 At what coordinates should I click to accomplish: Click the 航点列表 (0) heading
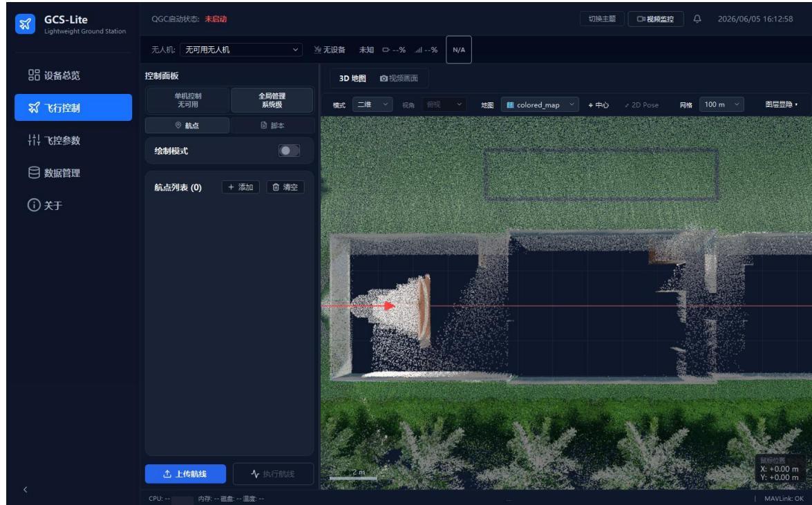click(x=178, y=187)
